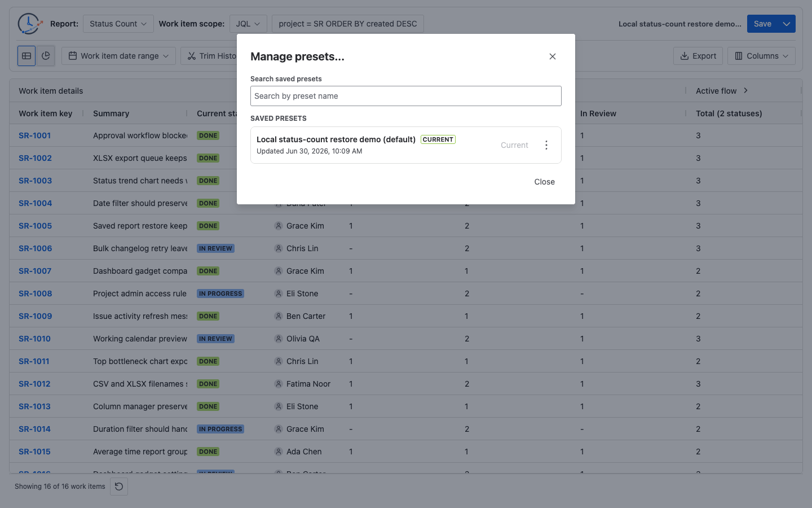Open work item SR-1003
Screen dimensions: 812x508
coord(35,181)
